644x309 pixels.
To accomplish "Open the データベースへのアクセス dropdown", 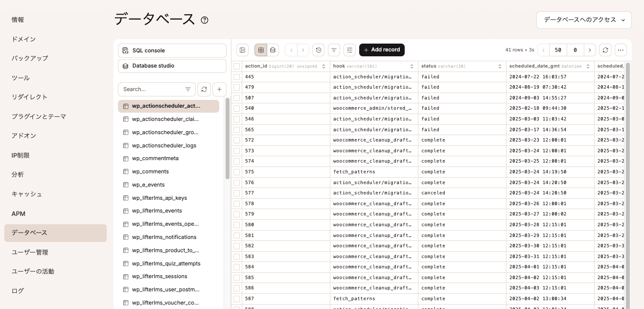I will [x=584, y=20].
